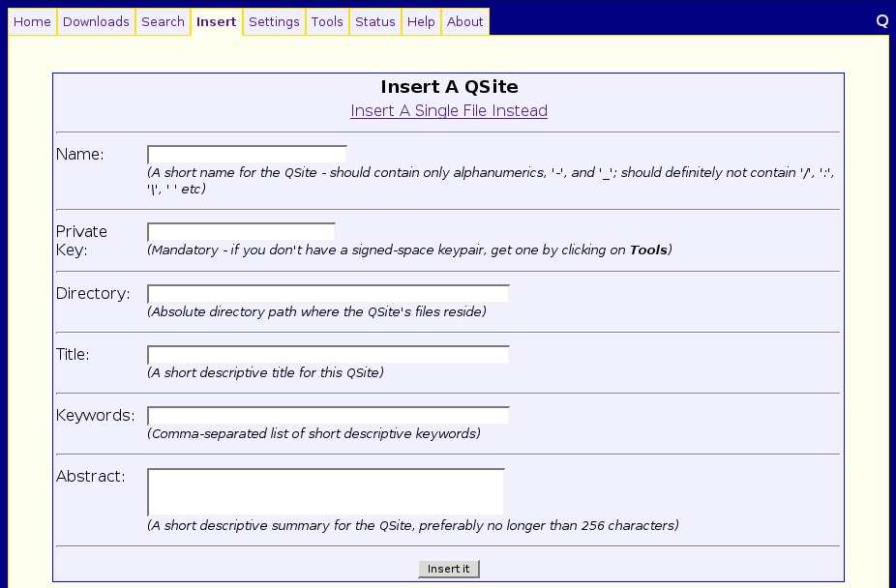Viewport: 896px width, 588px height.
Task: Select the Directory path field
Action: click(328, 293)
